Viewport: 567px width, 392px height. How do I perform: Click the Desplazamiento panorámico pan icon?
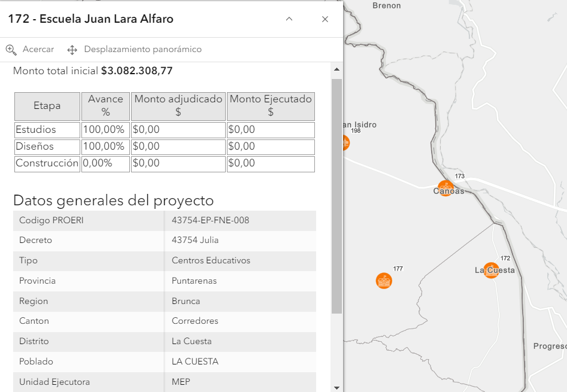coord(72,50)
